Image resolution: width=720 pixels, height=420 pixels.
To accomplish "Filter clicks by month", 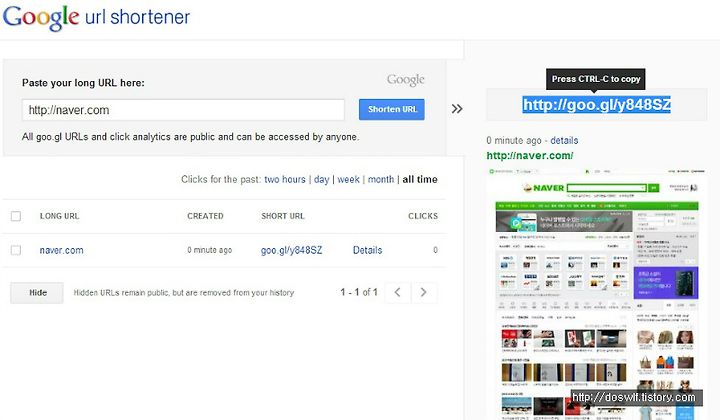I will 381,179.
